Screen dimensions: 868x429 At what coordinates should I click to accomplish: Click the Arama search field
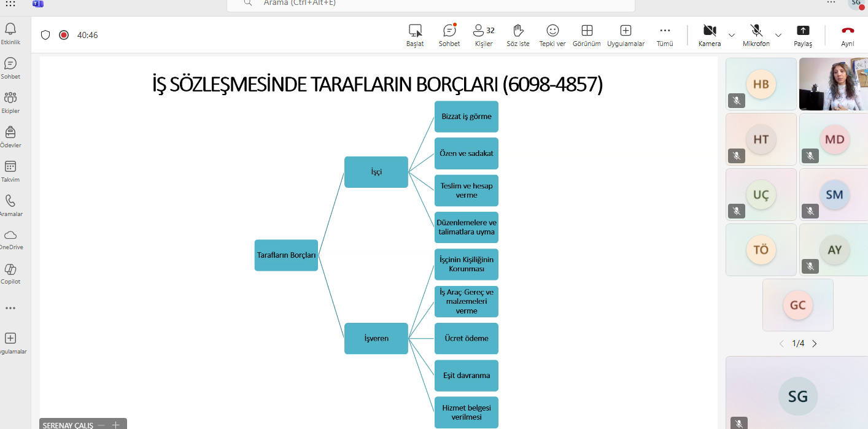[430, 4]
